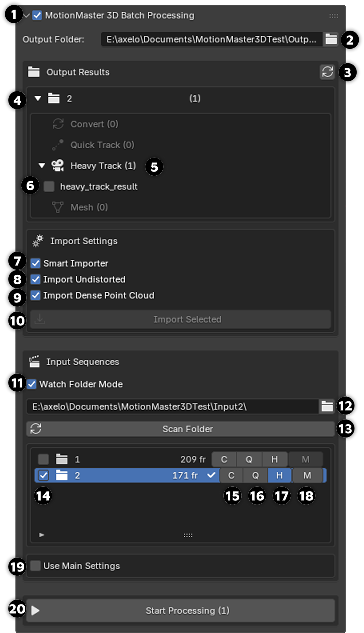
Task: Uncheck Import Dense Point Cloud
Action: pos(36,295)
